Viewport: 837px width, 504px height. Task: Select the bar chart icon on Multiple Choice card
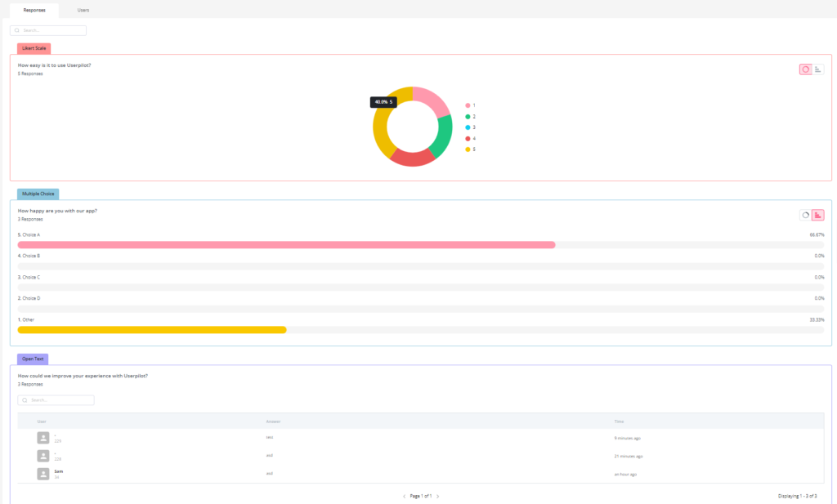tap(817, 215)
